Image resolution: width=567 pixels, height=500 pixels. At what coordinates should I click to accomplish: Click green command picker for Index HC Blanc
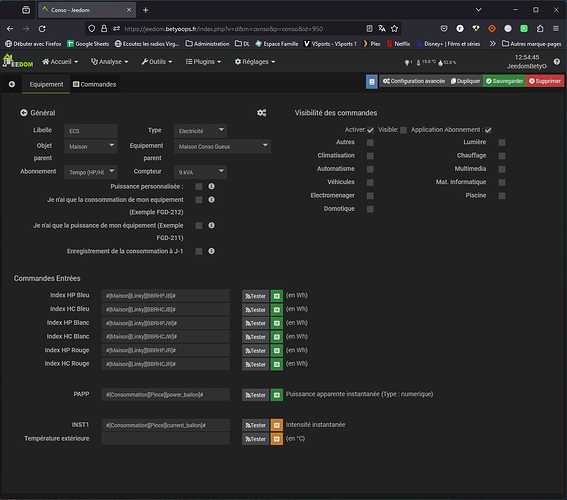[277, 337]
